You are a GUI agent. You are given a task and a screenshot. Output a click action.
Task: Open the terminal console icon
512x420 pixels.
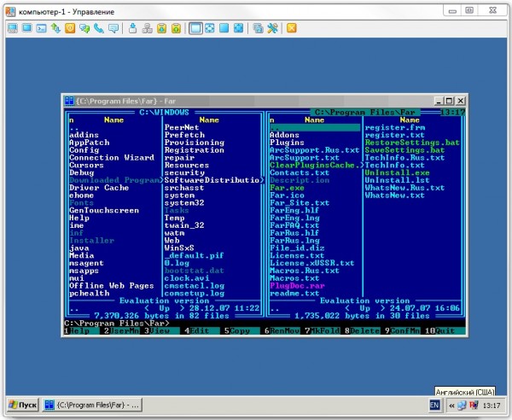pyautogui.click(x=42, y=28)
